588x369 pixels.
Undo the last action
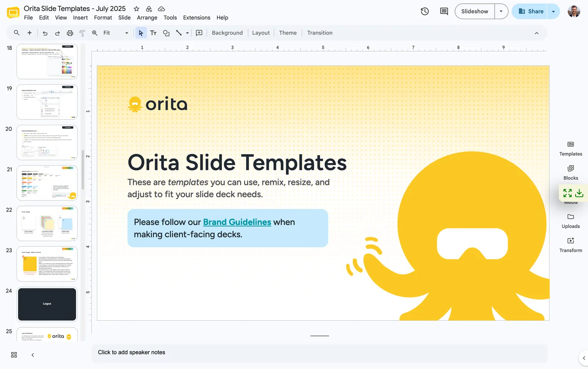point(45,33)
